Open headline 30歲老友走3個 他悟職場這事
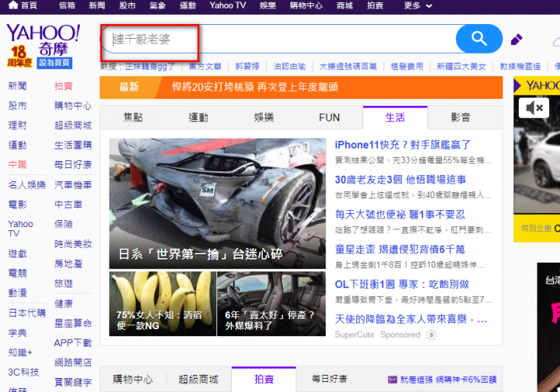The height and width of the screenshot is (392, 560). pyautogui.click(x=401, y=179)
